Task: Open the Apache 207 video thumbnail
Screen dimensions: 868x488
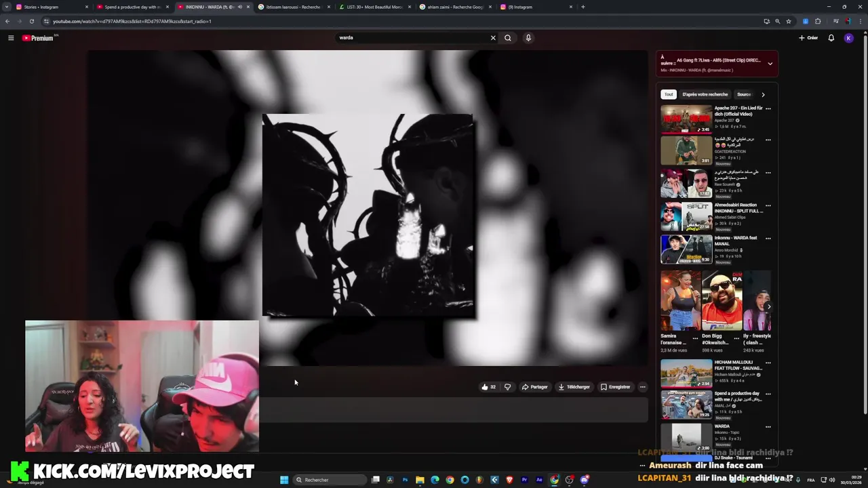Action: click(x=686, y=119)
